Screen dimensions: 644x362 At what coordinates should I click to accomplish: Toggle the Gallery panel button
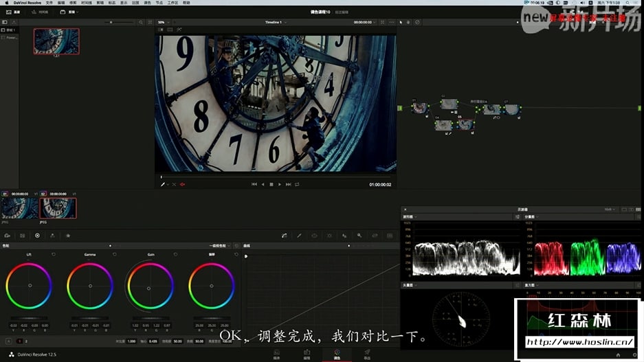13,12
